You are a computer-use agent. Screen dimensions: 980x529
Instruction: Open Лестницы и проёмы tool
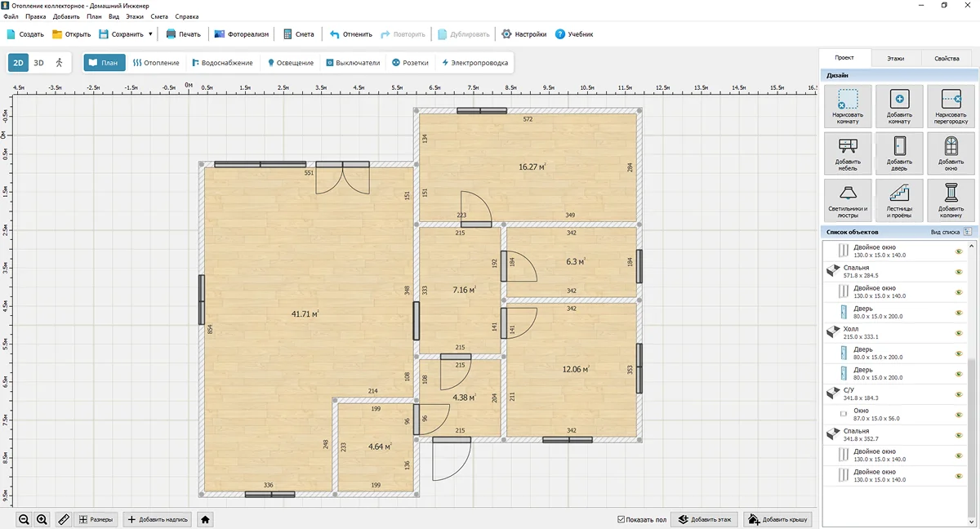pos(899,199)
